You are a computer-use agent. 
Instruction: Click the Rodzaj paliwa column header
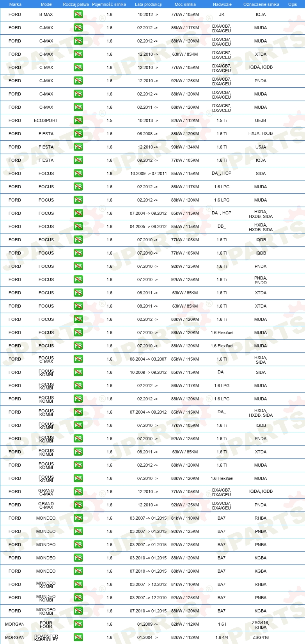click(76, 4)
